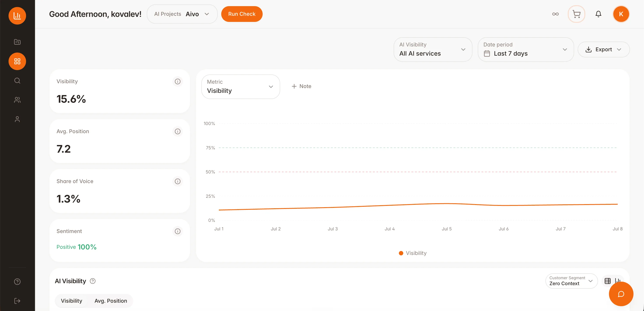Open the Metric Visibility dropdown
Image resolution: width=644 pixels, height=311 pixels.
241,87
